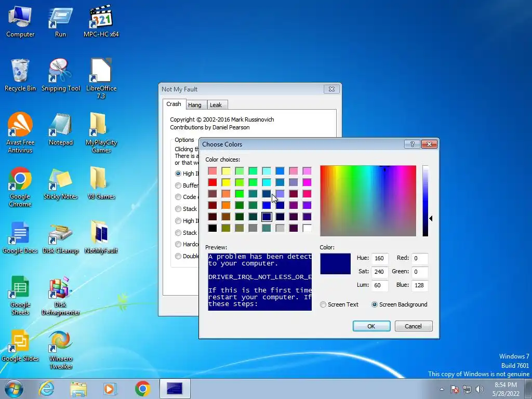Launch Disk Defragmenter desktop shortcut
This screenshot has height=399, width=532.
[60, 296]
